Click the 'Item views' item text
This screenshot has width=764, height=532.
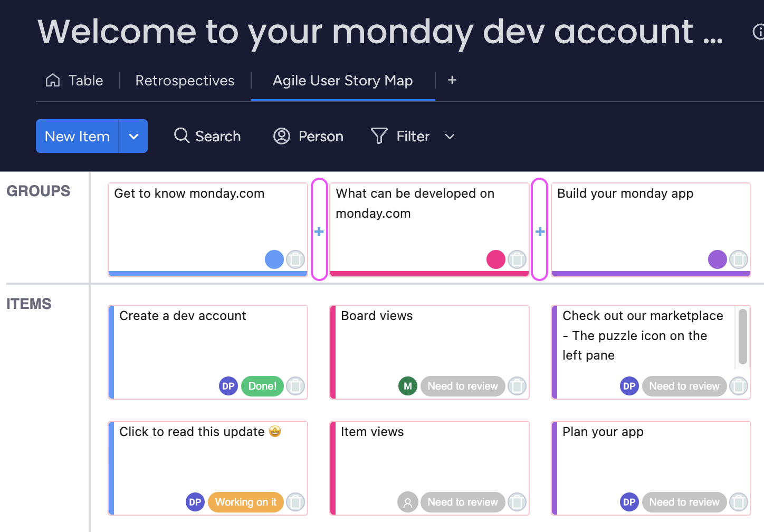point(372,432)
